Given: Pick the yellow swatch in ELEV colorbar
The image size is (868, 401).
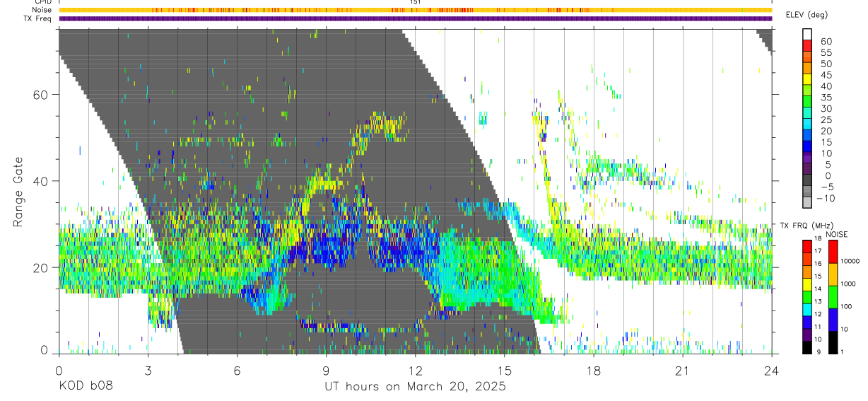Looking at the screenshot, I should click(x=807, y=78).
